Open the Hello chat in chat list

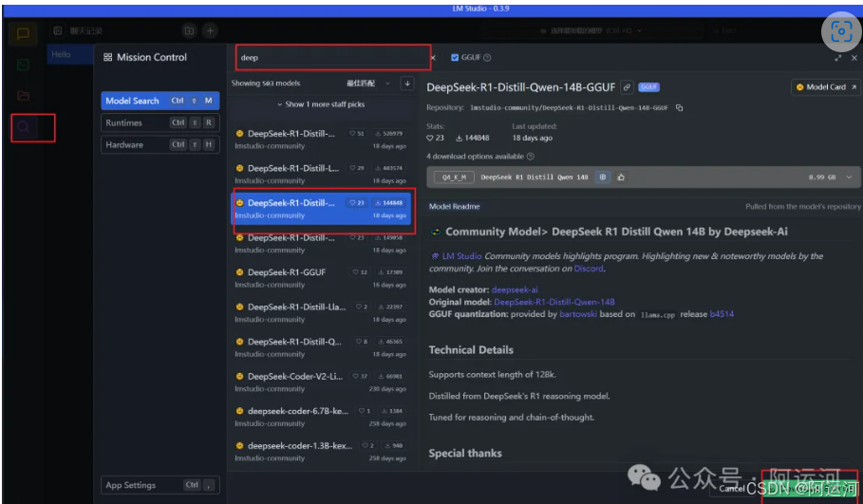click(x=70, y=54)
